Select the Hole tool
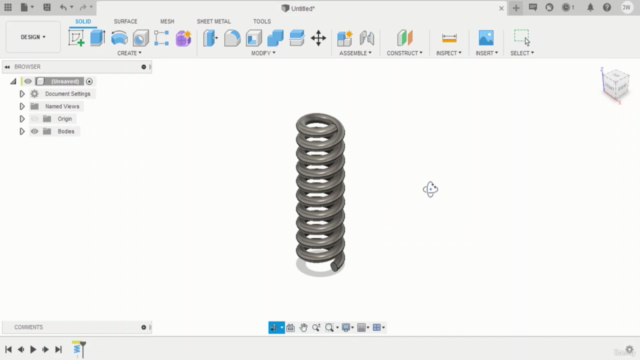The height and width of the screenshot is (360, 640). 141,38
